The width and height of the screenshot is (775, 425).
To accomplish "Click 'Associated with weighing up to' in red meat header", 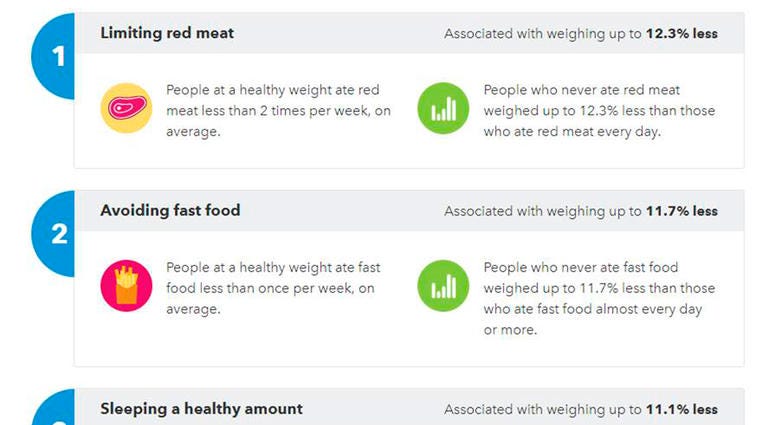I will pos(543,34).
